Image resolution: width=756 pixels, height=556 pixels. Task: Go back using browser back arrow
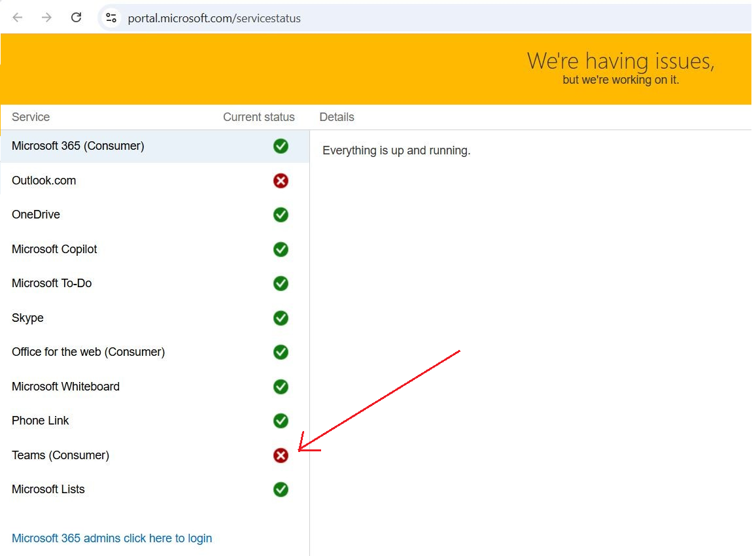pos(18,18)
